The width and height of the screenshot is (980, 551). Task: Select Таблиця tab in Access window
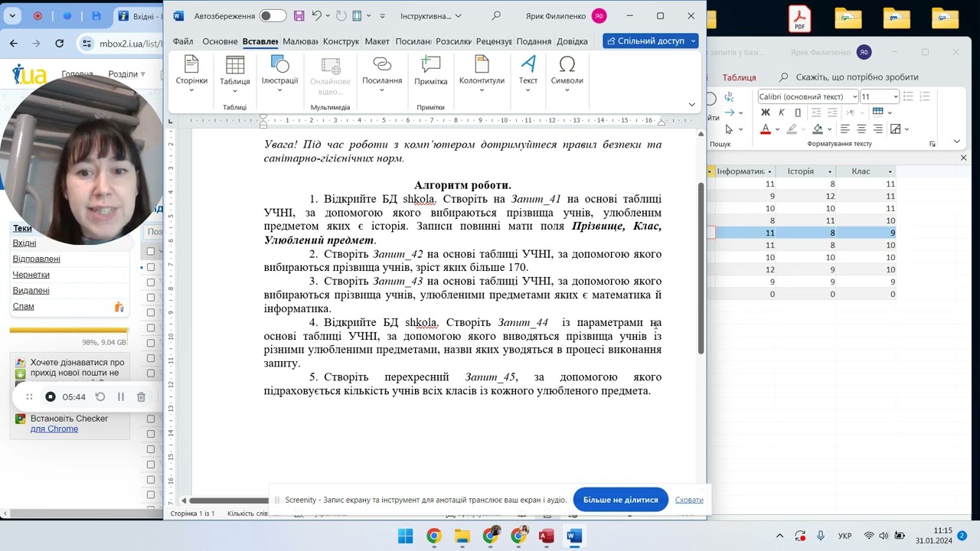[739, 77]
